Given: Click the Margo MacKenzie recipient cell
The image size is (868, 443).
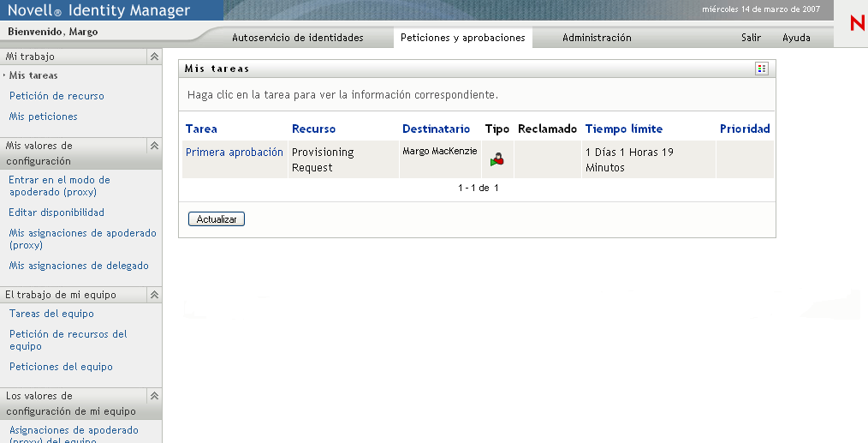Looking at the screenshot, I should point(439,159).
